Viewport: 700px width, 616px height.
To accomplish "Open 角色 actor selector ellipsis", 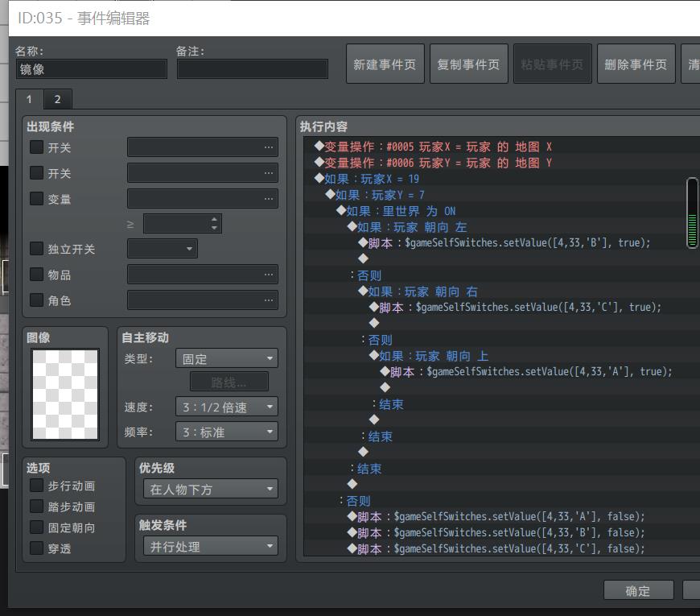I will [268, 300].
